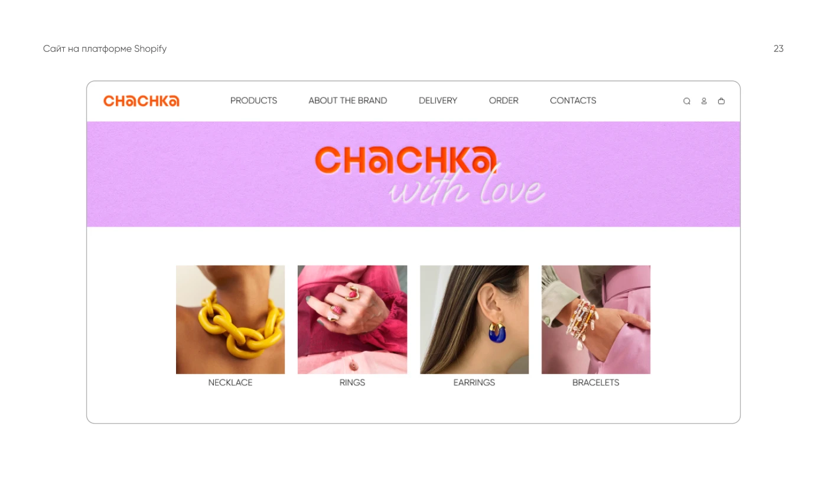Click the 'Сайт на платформе Shopify' heading

click(105, 49)
